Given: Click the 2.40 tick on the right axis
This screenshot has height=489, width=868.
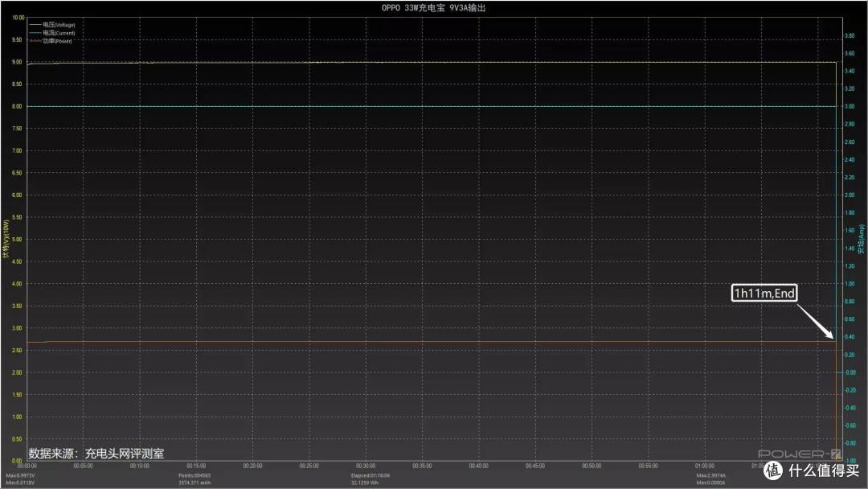Looking at the screenshot, I should [850, 159].
